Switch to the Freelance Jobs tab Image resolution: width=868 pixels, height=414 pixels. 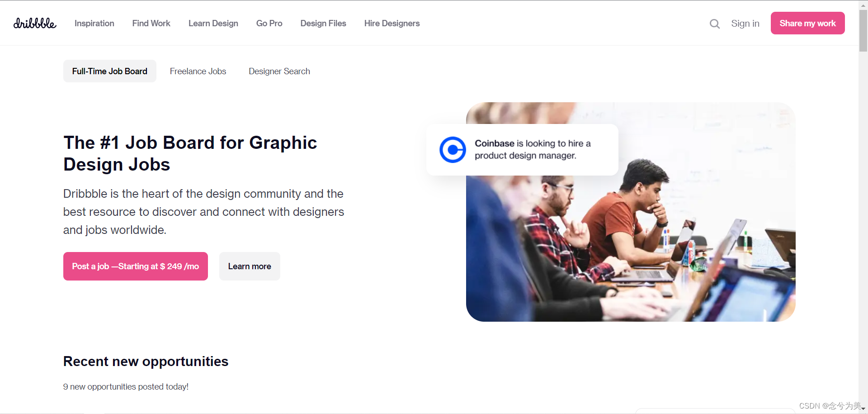(198, 71)
